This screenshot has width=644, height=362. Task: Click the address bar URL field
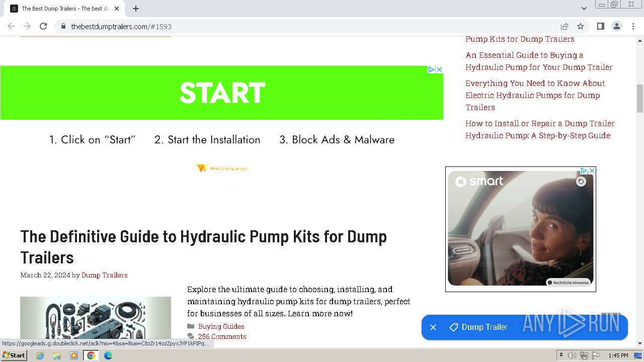312,26
